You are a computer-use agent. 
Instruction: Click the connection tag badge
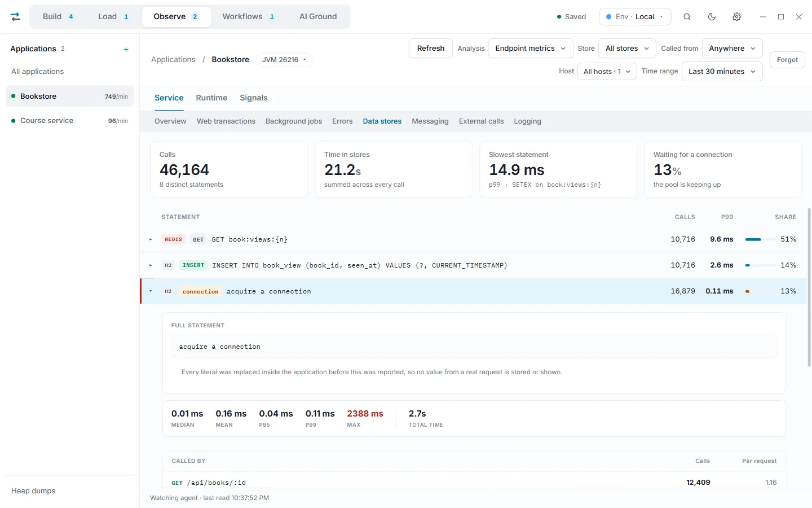coord(200,292)
